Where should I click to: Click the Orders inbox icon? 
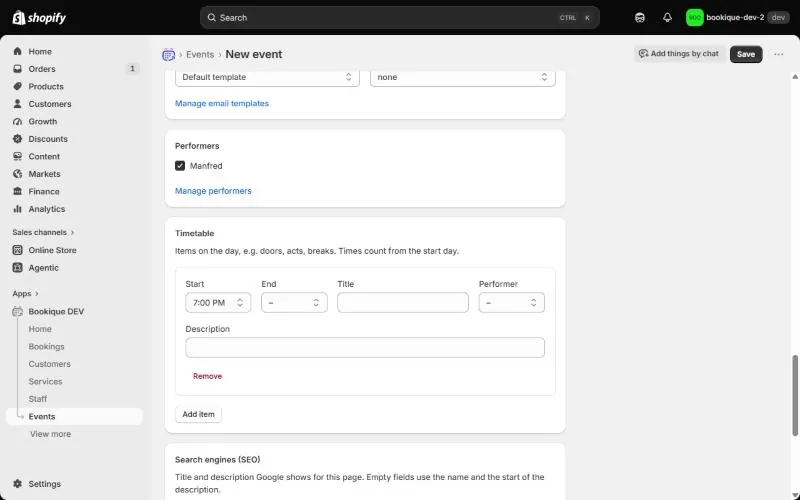[x=18, y=69]
